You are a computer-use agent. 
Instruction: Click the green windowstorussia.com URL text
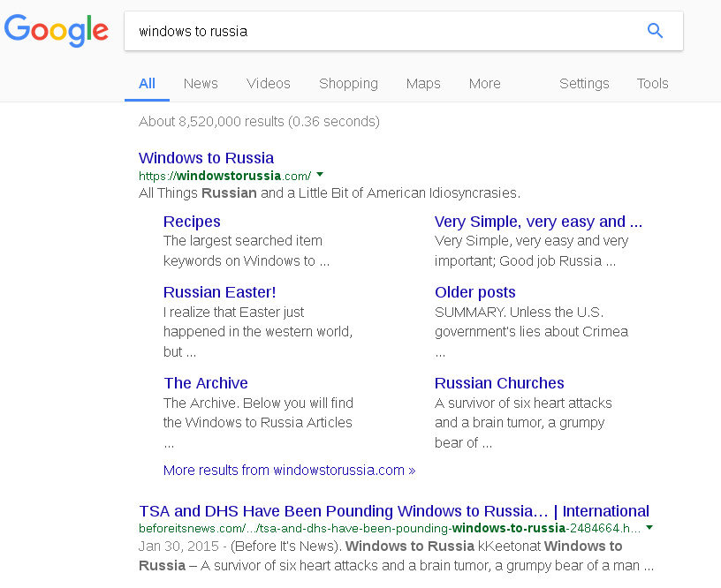coord(224,176)
